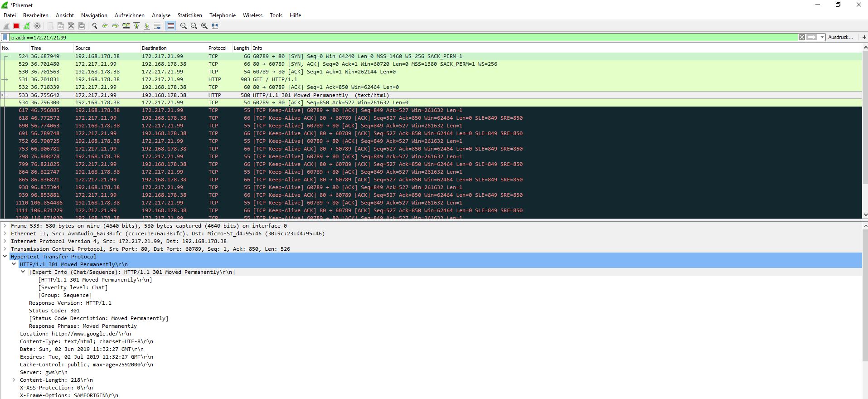The width and height of the screenshot is (868, 399).
Task: Open the Analyse menu
Action: click(x=161, y=15)
